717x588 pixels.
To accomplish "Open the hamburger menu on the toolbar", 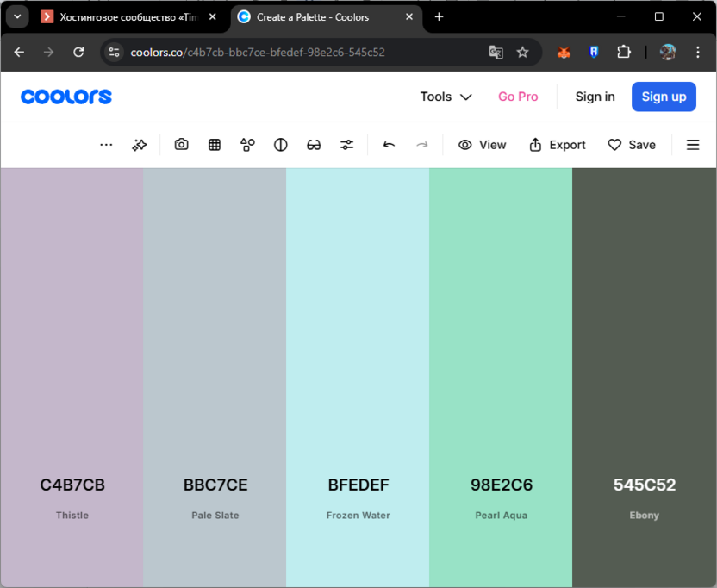I will tap(693, 145).
